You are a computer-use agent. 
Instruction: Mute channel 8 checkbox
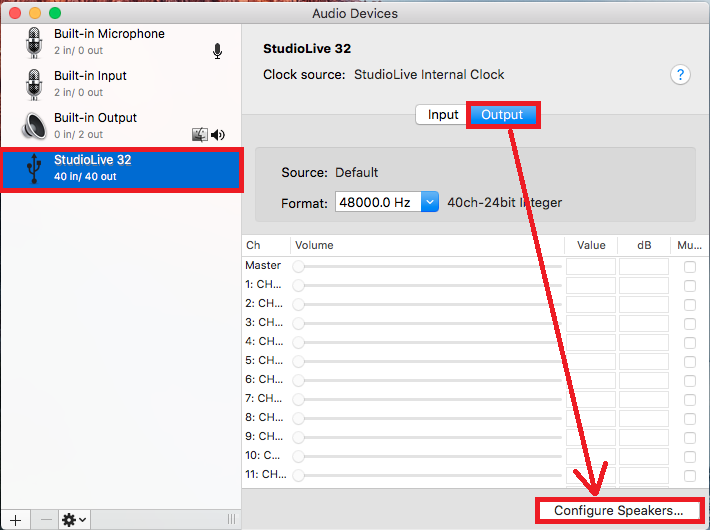[690, 419]
